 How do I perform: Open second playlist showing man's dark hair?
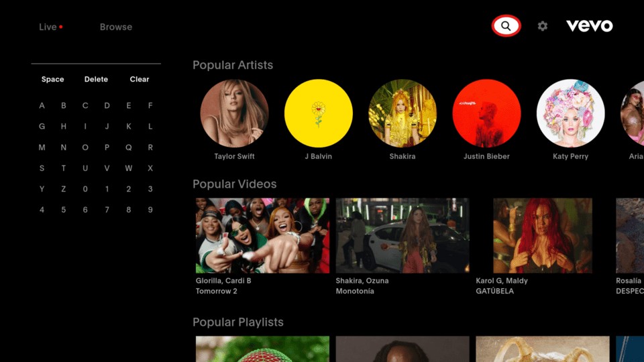(402, 349)
